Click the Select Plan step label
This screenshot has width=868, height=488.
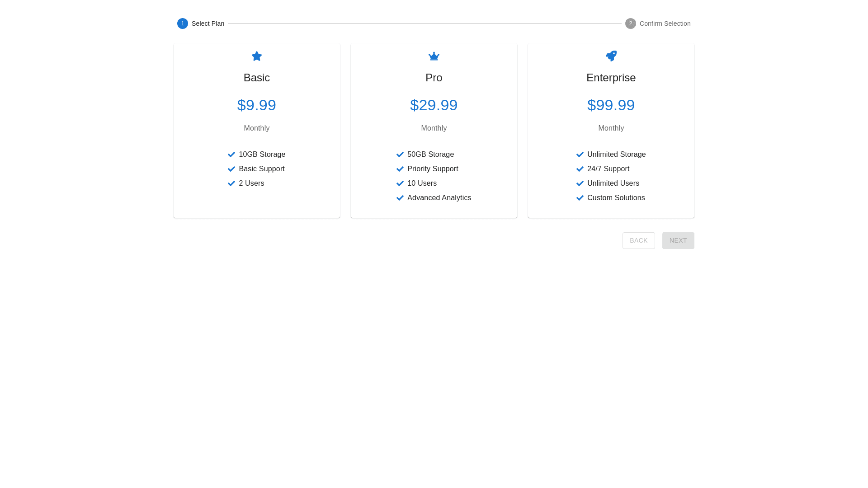point(208,23)
